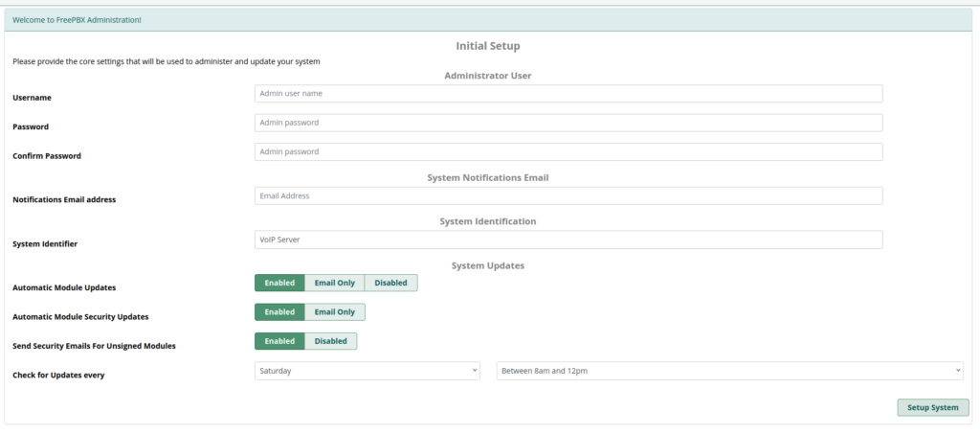
Task: Disable Security Emails For Unsigned Modules
Action: tap(330, 341)
